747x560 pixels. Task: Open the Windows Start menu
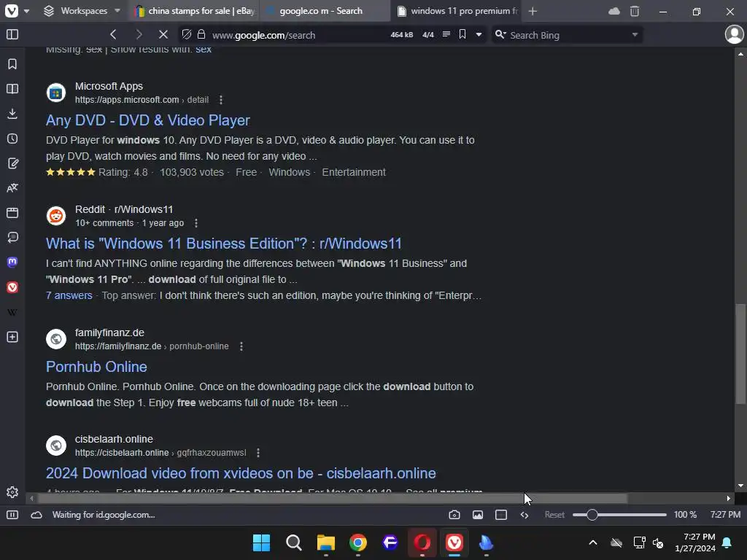point(261,542)
